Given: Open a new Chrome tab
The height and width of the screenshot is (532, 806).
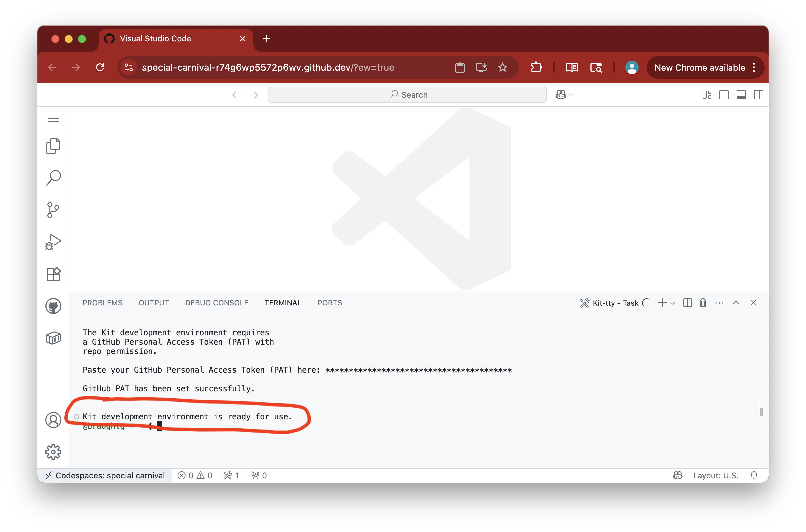Looking at the screenshot, I should click(x=267, y=39).
